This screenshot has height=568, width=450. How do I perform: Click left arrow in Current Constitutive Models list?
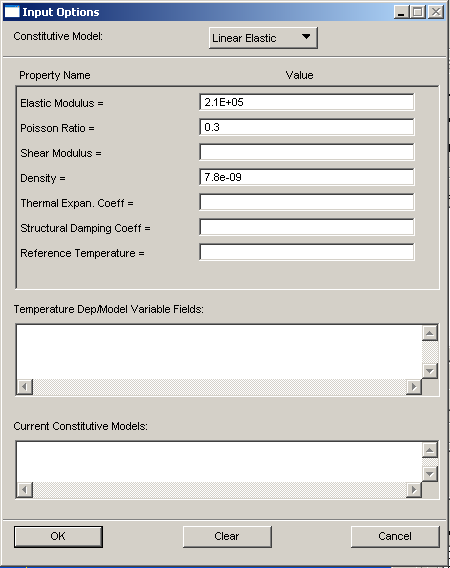click(25, 490)
